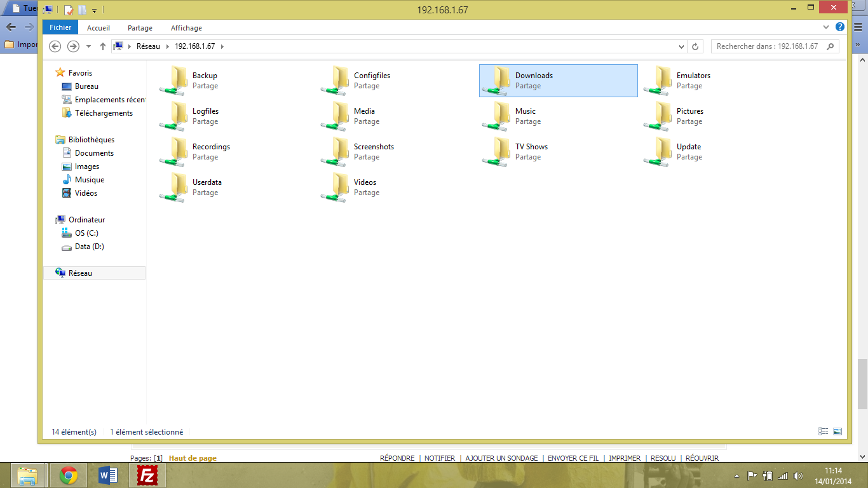868x488 pixels.
Task: Open the address bar history dropdown
Action: pos(682,46)
